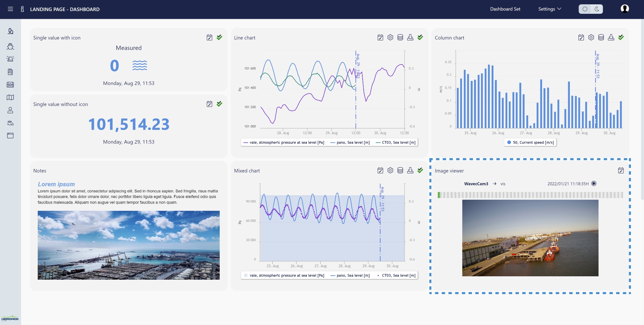Open Dashboard Set menu
This screenshot has height=325, width=644.
pyautogui.click(x=505, y=9)
